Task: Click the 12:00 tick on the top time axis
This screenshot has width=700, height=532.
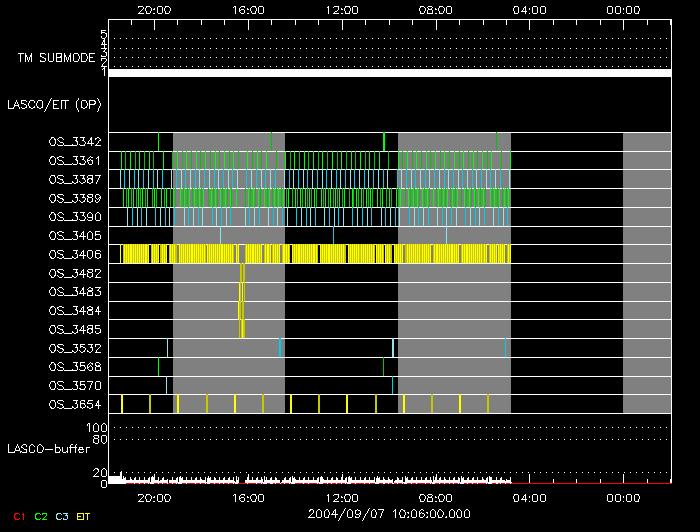Action: tap(342, 9)
